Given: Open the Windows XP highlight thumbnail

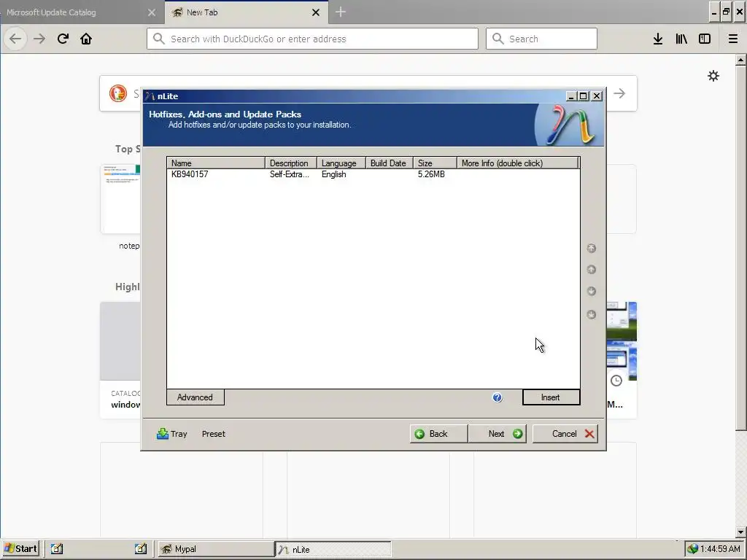Looking at the screenshot, I should [x=622, y=341].
